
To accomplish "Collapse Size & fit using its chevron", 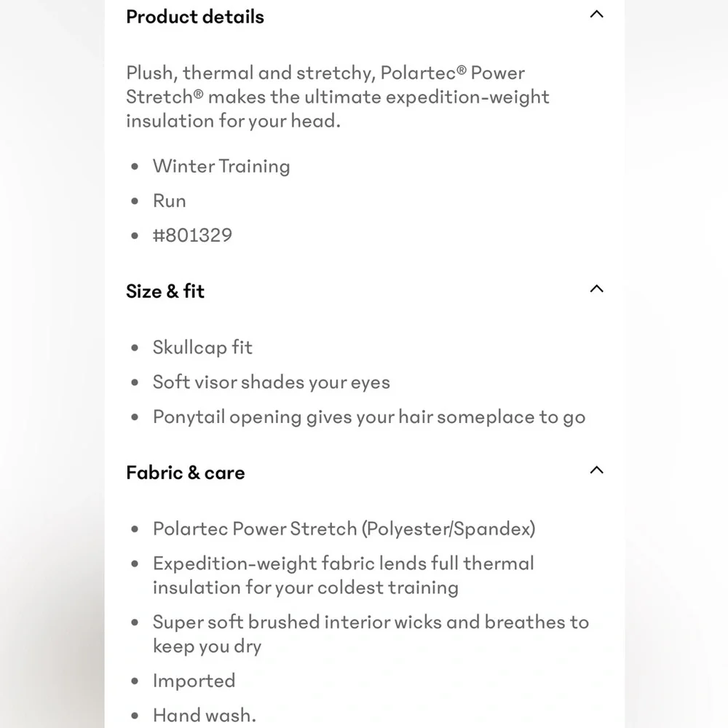I will (x=596, y=289).
